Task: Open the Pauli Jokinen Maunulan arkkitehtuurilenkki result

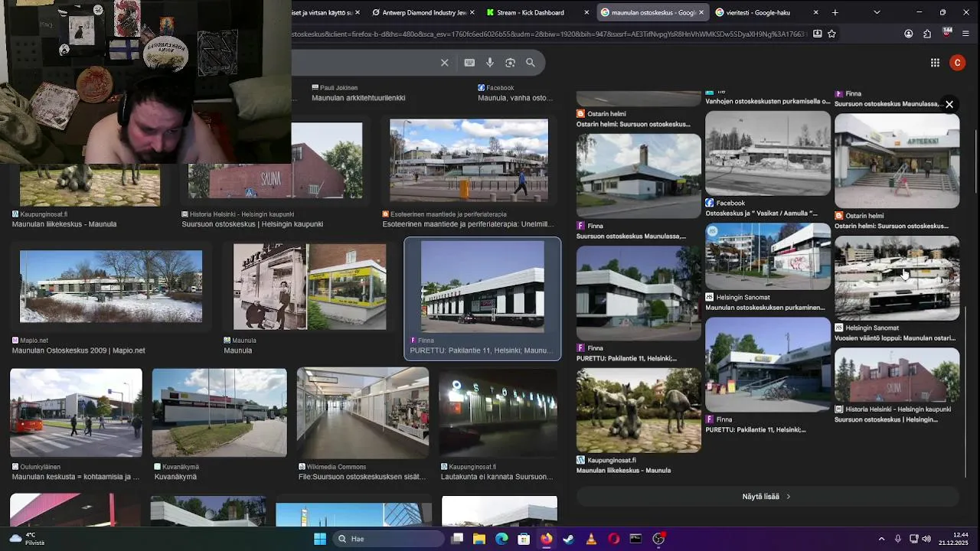Action: coord(358,98)
